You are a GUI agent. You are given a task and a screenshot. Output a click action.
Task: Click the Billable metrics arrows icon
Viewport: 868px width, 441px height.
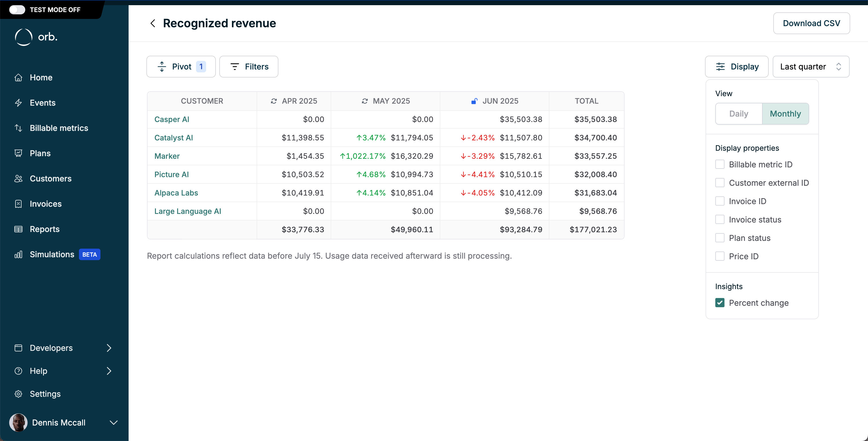pyautogui.click(x=19, y=128)
